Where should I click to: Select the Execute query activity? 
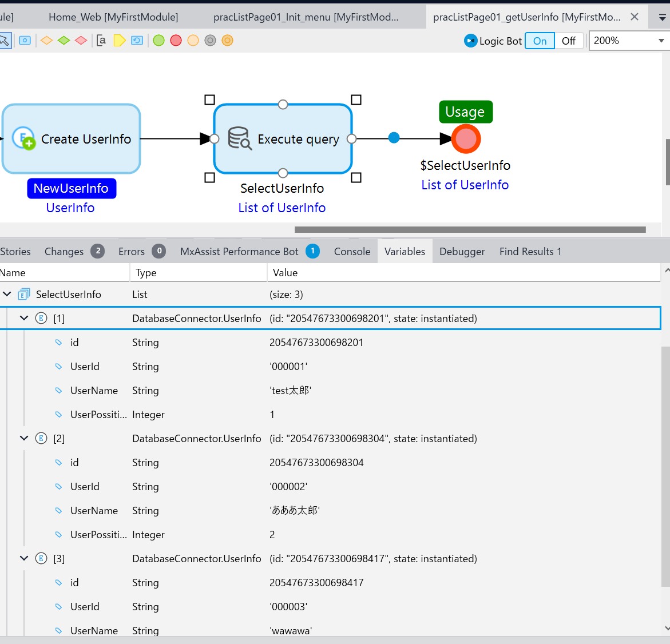pos(283,139)
